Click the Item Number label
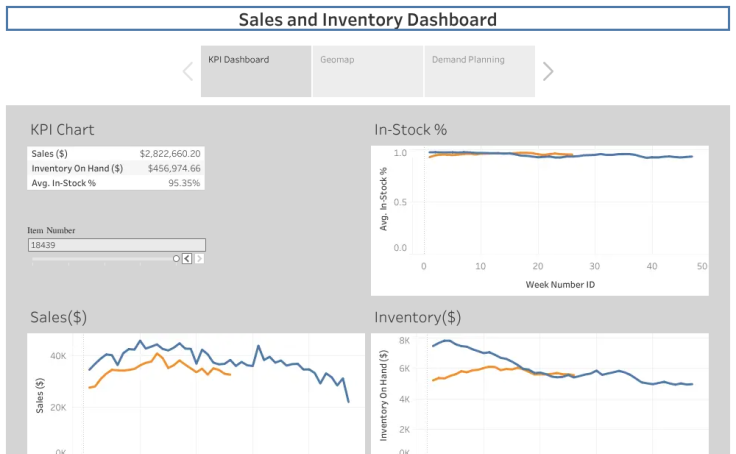This screenshot has width=736, height=454. pyautogui.click(x=51, y=231)
